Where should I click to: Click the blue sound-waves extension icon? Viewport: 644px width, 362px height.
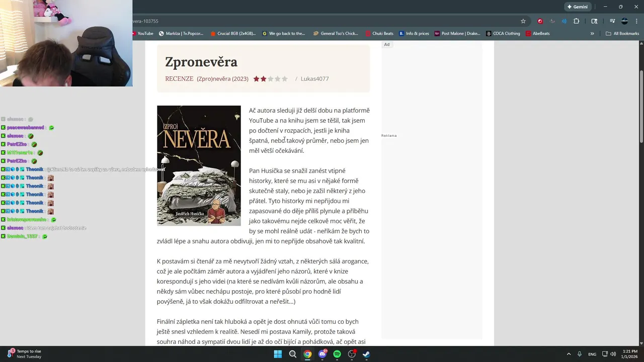564,21
